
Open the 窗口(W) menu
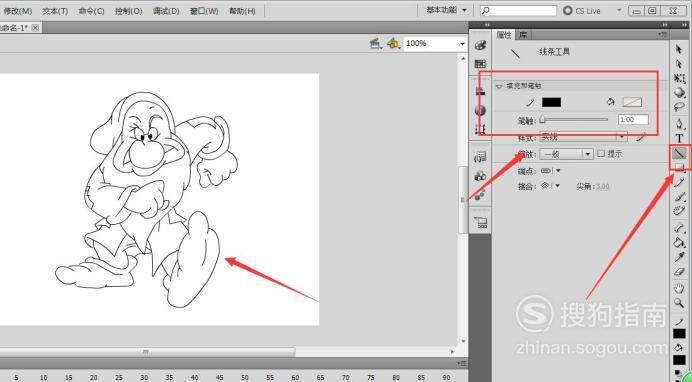pyautogui.click(x=204, y=11)
